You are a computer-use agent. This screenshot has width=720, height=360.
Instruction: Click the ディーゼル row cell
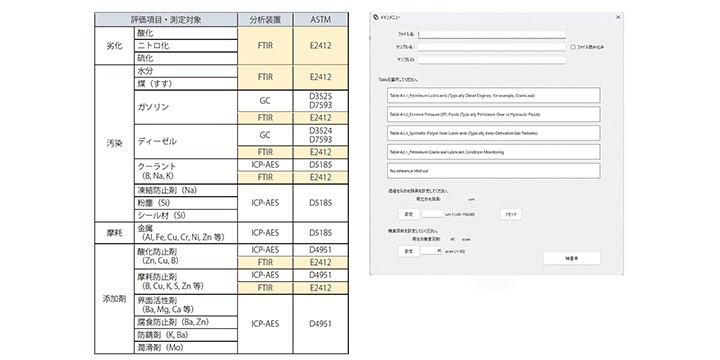186,141
